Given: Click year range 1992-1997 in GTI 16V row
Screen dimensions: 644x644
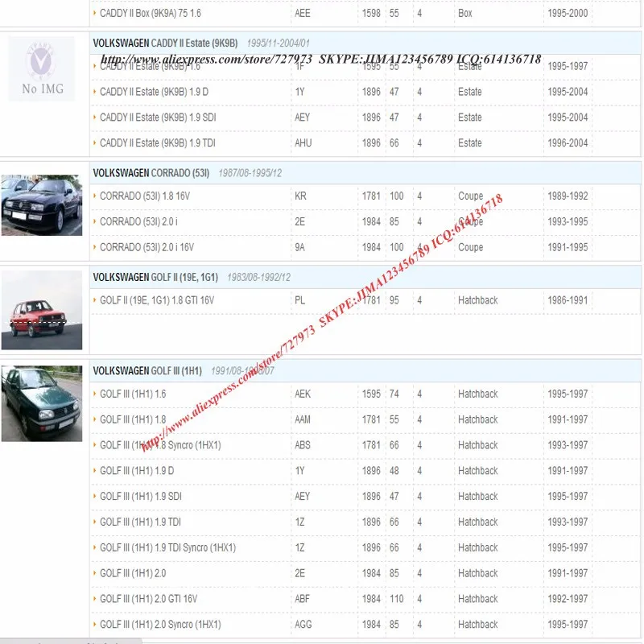Looking at the screenshot, I should pos(568,599).
